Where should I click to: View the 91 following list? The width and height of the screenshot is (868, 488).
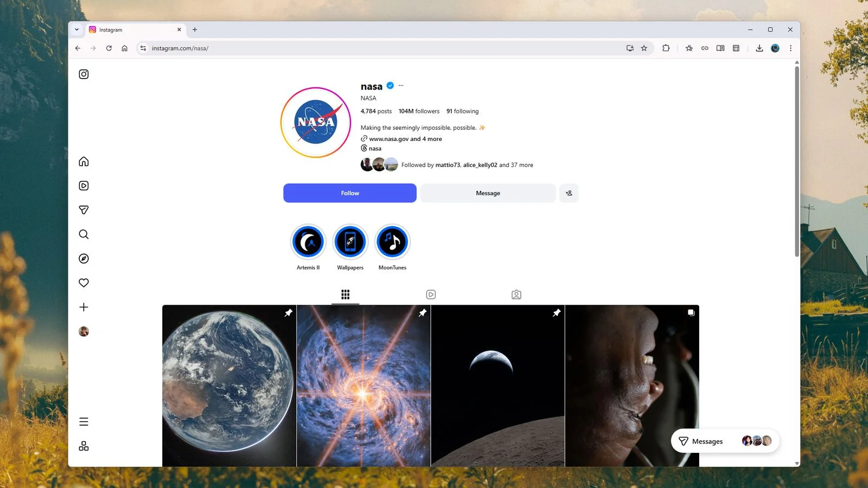(462, 111)
